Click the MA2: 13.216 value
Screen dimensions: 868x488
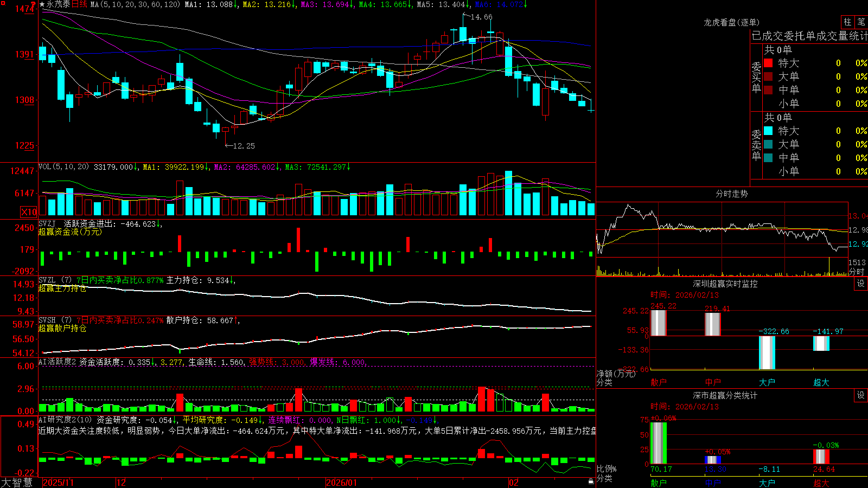coord(269,4)
